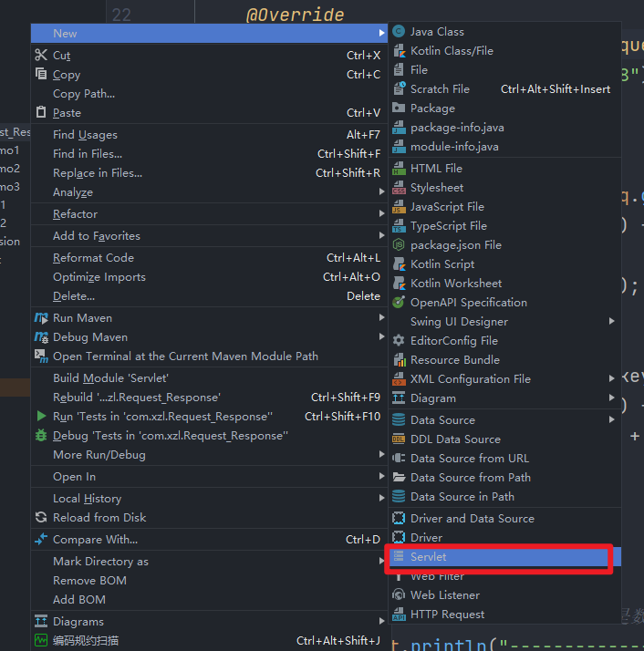The width and height of the screenshot is (644, 651).
Task: Click the Stylesheet CSS icon
Action: tap(399, 188)
